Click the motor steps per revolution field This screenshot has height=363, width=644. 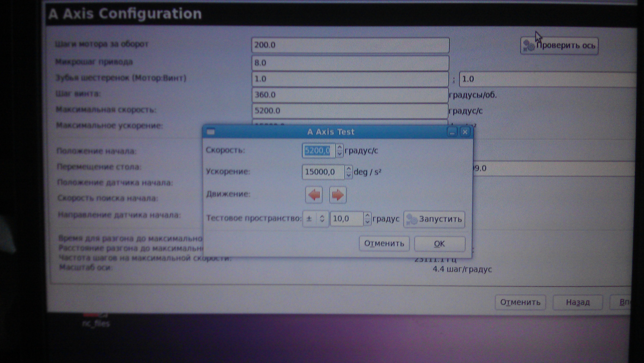coord(350,45)
